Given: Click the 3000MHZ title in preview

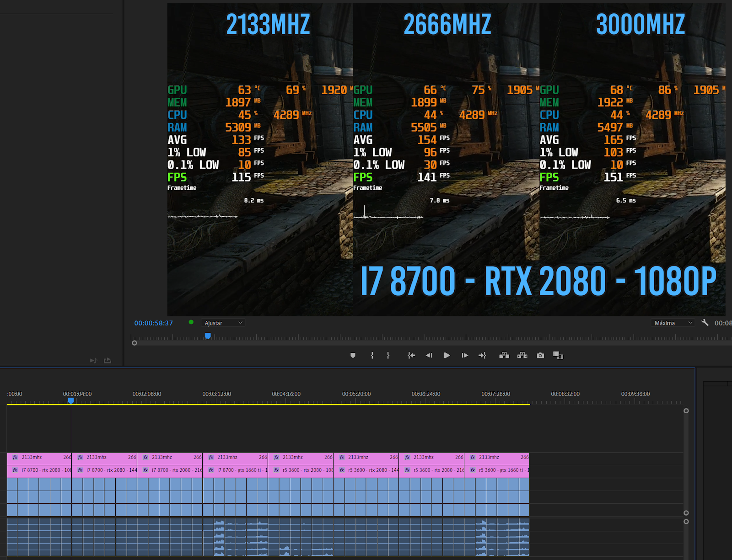Looking at the screenshot, I should [640, 25].
